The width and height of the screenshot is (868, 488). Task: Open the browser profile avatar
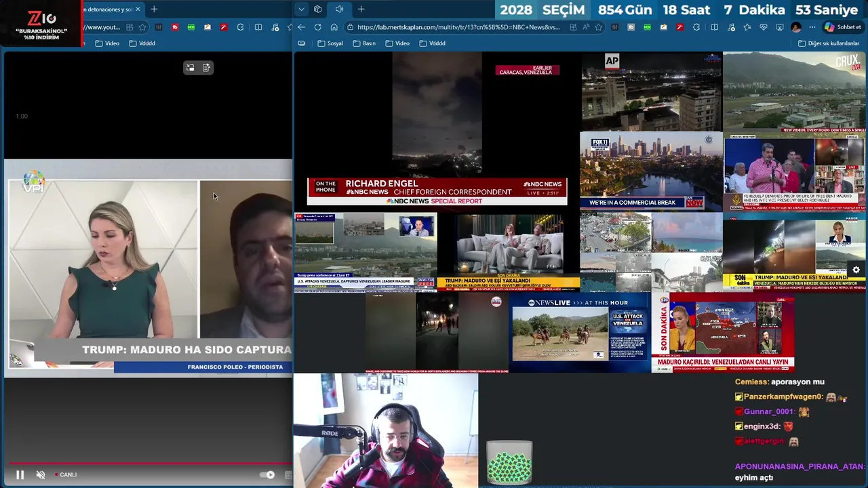click(796, 27)
